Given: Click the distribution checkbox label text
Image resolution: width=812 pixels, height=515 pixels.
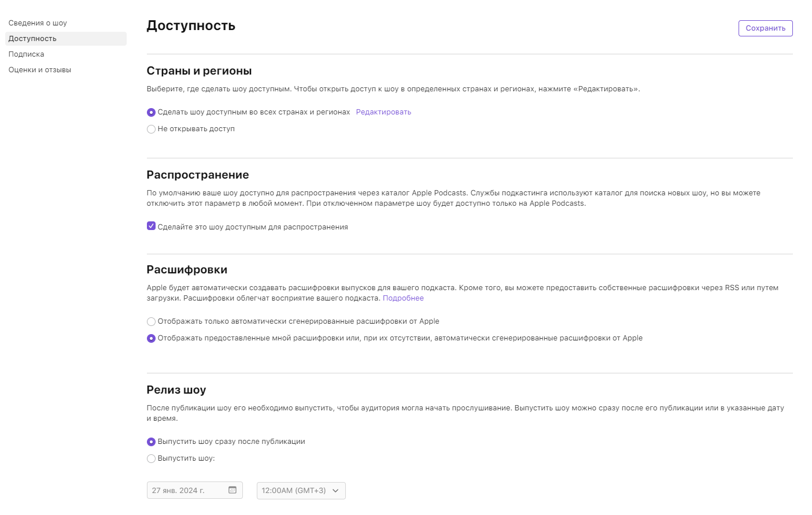Looking at the screenshot, I should (253, 227).
